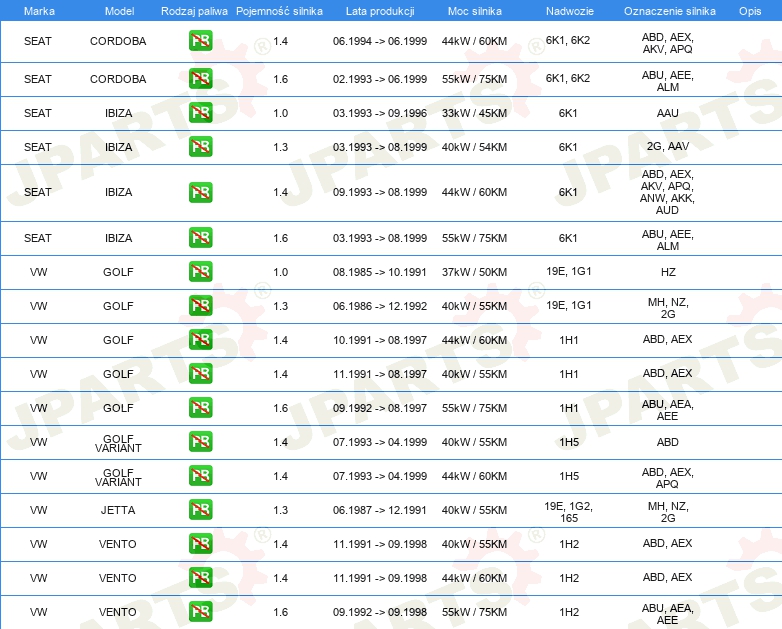Click the petrol fuel icon for SEAT IBIZA 1.0
This screenshot has width=782, height=629.
point(200,113)
